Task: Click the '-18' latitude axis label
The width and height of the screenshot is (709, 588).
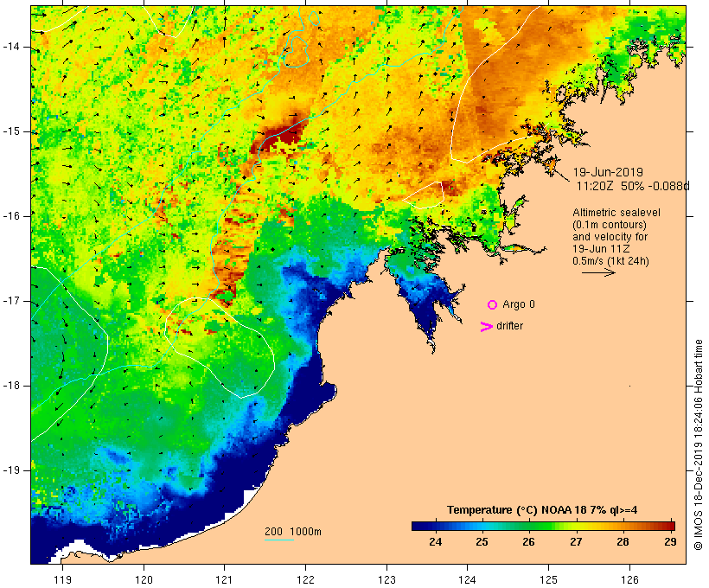Action: pyautogui.click(x=11, y=386)
